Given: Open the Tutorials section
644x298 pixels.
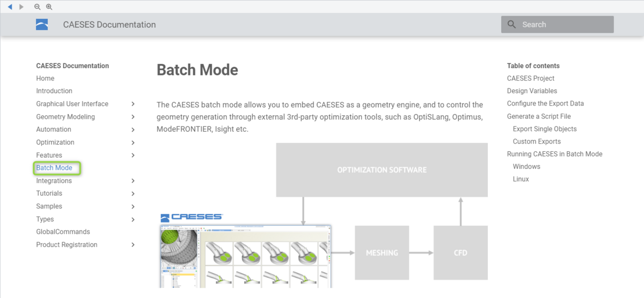Looking at the screenshot, I should coord(49,193).
